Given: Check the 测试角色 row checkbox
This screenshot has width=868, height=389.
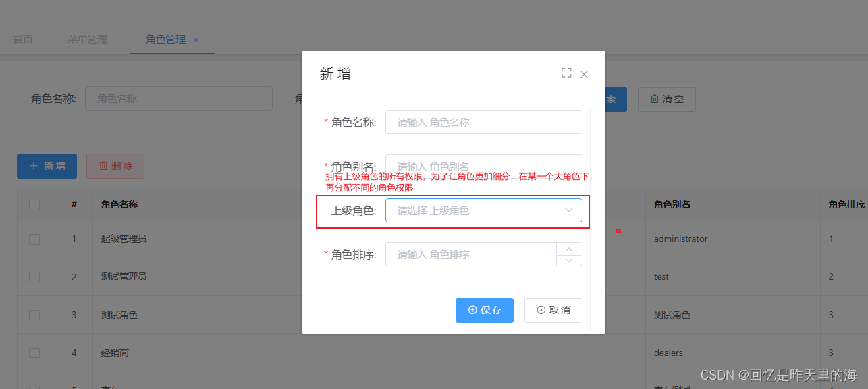Looking at the screenshot, I should click(x=34, y=315).
